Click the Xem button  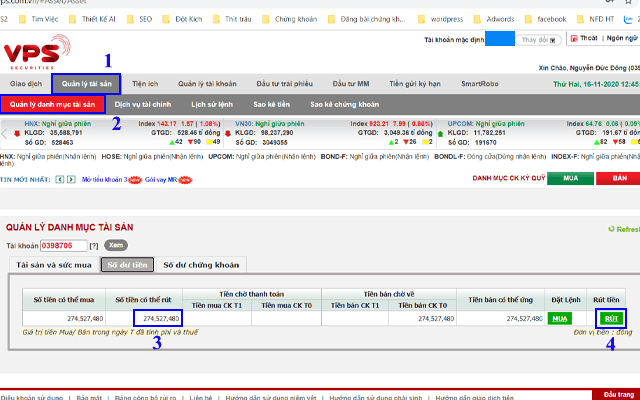click(x=116, y=245)
